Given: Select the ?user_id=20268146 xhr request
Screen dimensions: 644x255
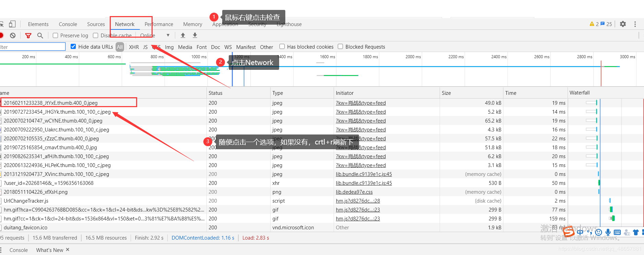Looking at the screenshot, I should pos(49,183).
